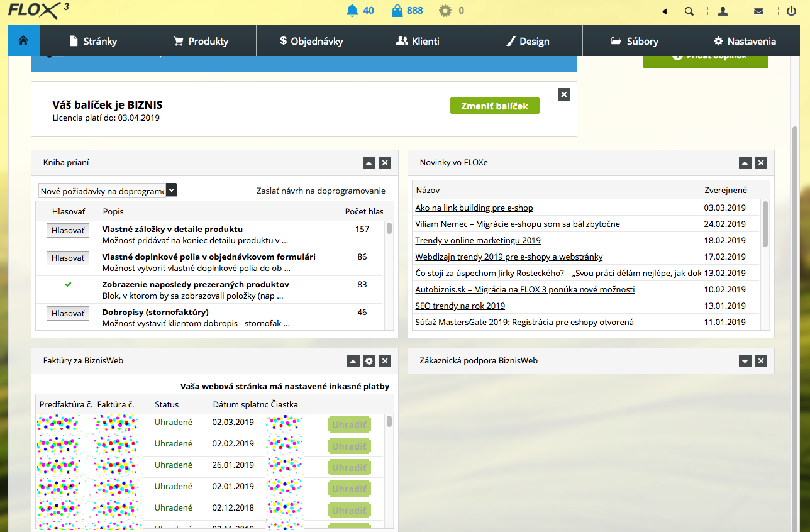Open article Ako na link building pre e-shop
Image resolution: width=810 pixels, height=532 pixels.
(x=474, y=208)
